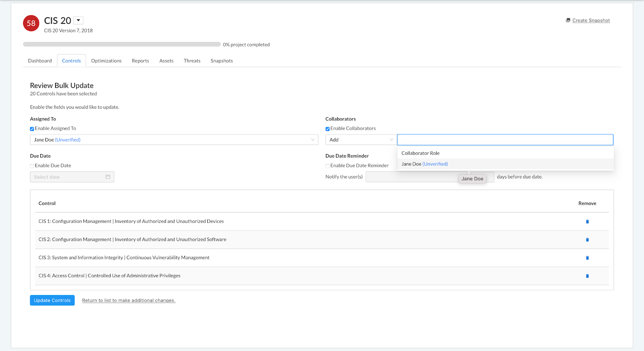
Task: Enable the Due Date Reminder checkbox
Action: click(327, 166)
